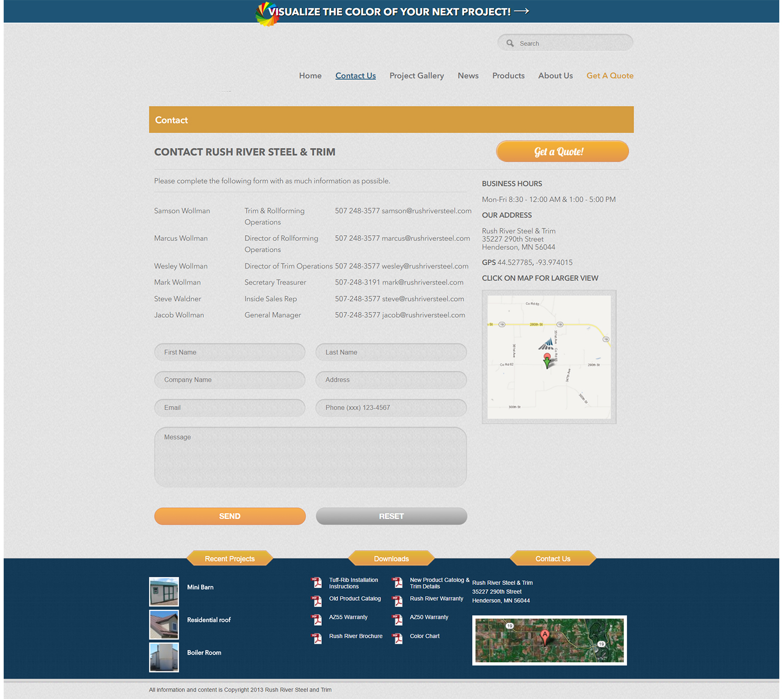Viewport: 784px width, 699px height.
Task: Click mark@rushriversteel.com email
Action: tap(423, 282)
